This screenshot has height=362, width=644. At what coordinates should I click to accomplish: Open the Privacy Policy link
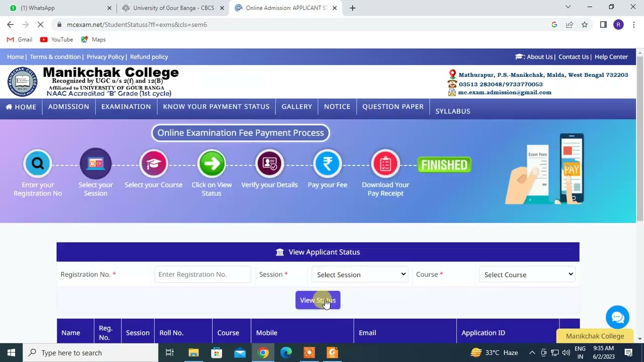(x=105, y=57)
